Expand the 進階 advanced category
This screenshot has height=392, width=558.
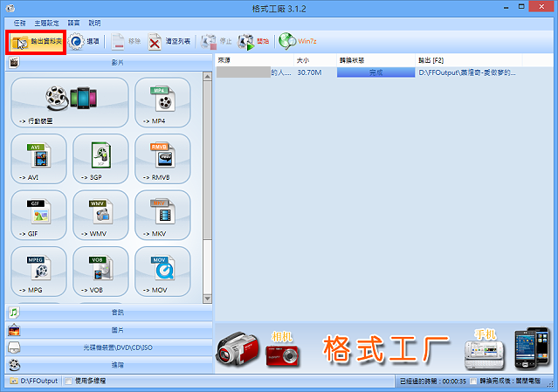109,365
